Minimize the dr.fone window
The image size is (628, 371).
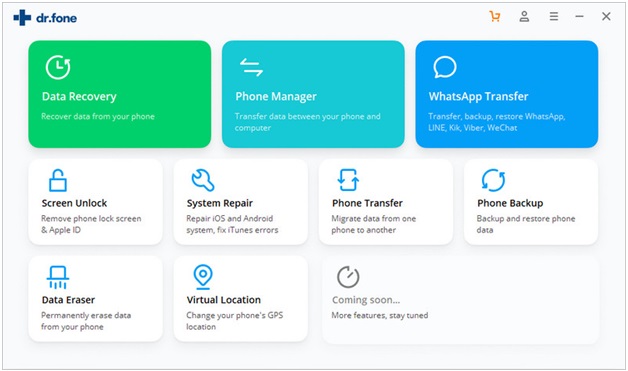tap(579, 16)
